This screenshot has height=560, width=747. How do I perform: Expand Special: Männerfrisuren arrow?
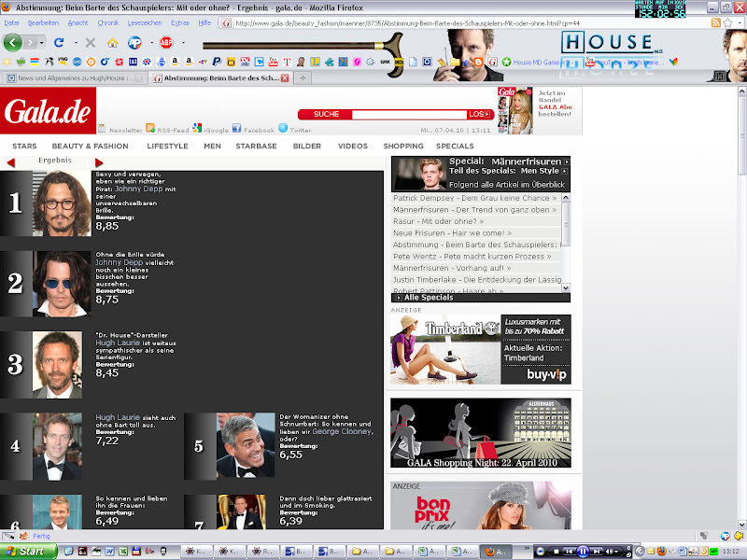point(567,161)
